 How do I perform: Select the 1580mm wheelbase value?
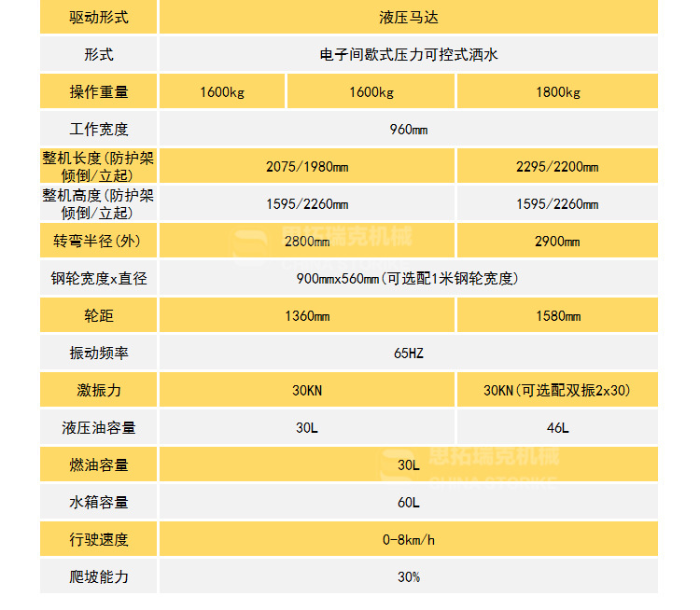pyautogui.click(x=557, y=316)
